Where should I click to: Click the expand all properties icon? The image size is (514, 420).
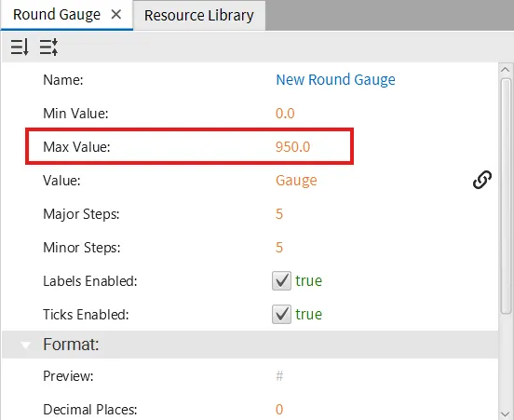(48, 47)
